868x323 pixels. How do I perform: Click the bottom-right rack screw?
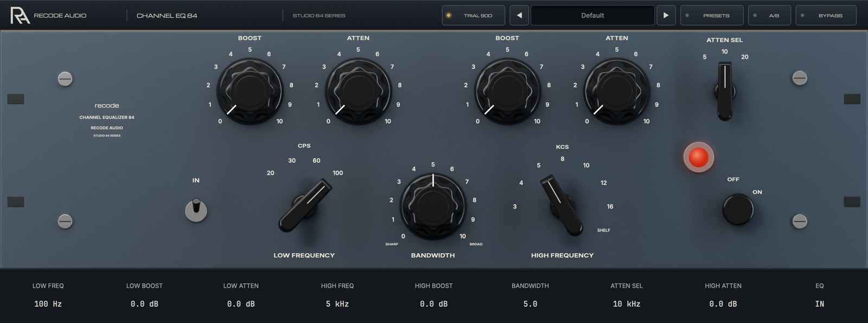pyautogui.click(x=800, y=221)
